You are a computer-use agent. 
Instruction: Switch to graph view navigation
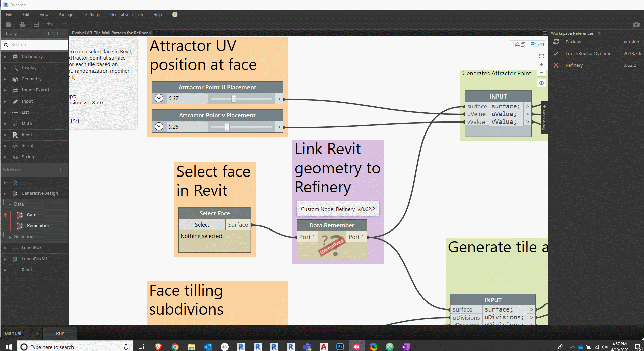coord(537,44)
